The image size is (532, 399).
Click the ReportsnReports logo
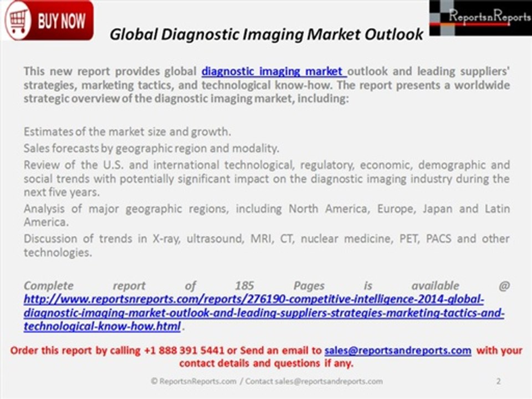(x=481, y=18)
